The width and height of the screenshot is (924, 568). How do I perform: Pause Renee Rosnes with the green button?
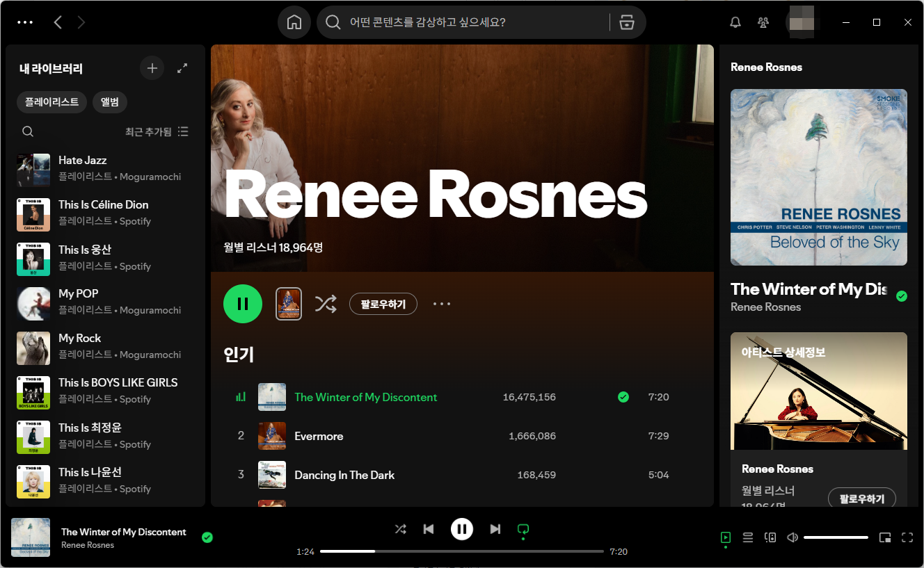click(243, 304)
